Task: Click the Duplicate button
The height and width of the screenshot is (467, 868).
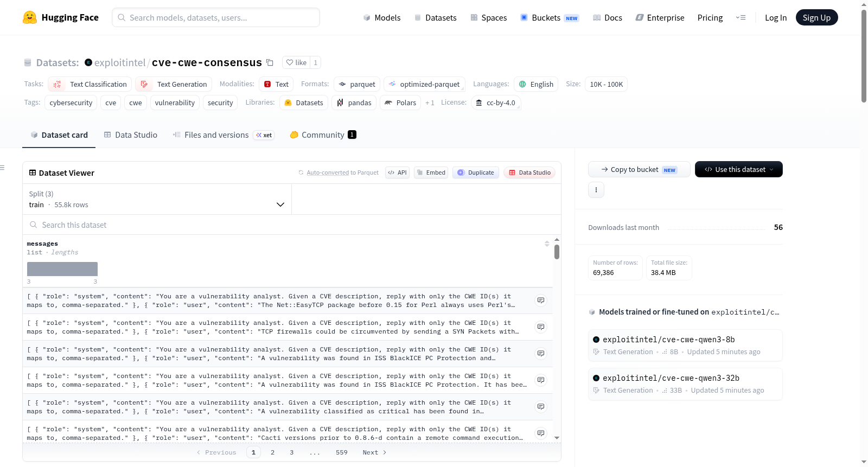Action: coord(476,172)
